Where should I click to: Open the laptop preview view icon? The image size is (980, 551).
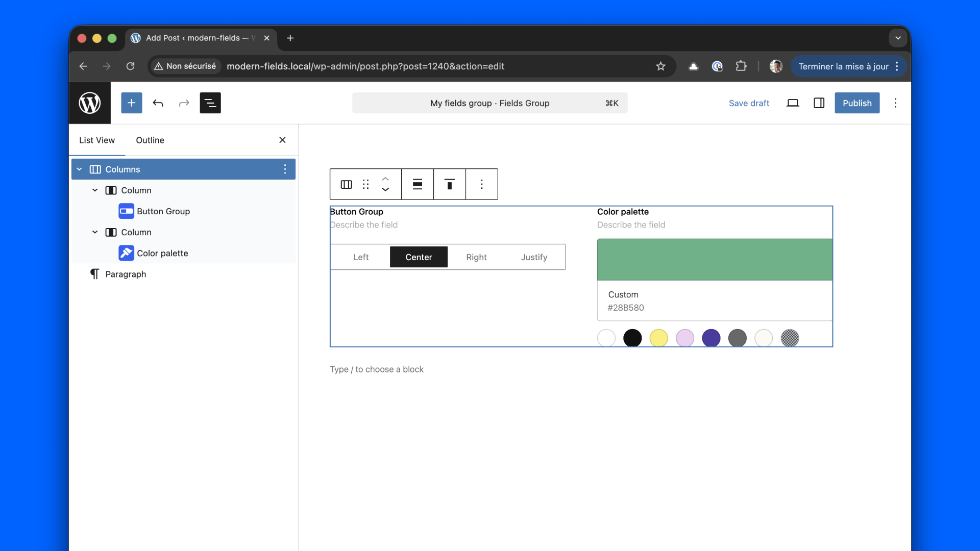coord(792,103)
